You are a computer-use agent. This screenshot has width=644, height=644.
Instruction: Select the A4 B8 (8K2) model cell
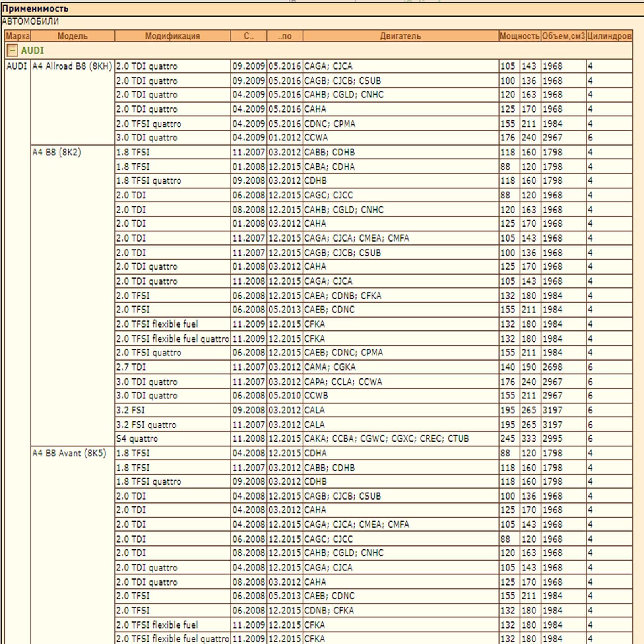point(57,153)
